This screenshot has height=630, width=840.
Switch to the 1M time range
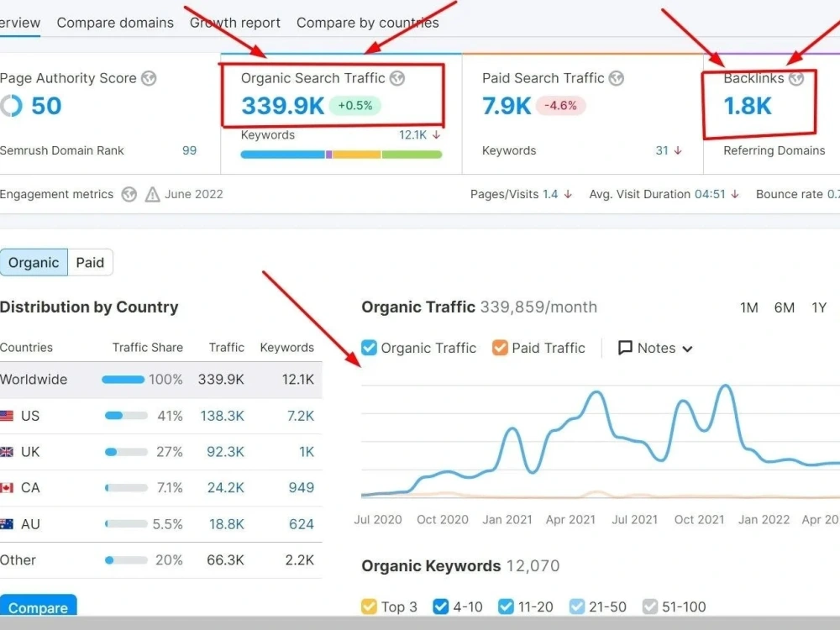tap(749, 307)
